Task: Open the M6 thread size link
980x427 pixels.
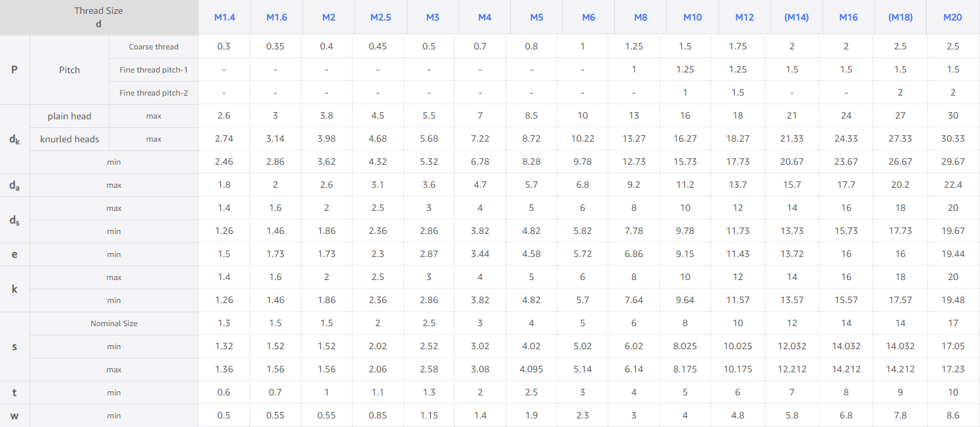Action: 589,17
